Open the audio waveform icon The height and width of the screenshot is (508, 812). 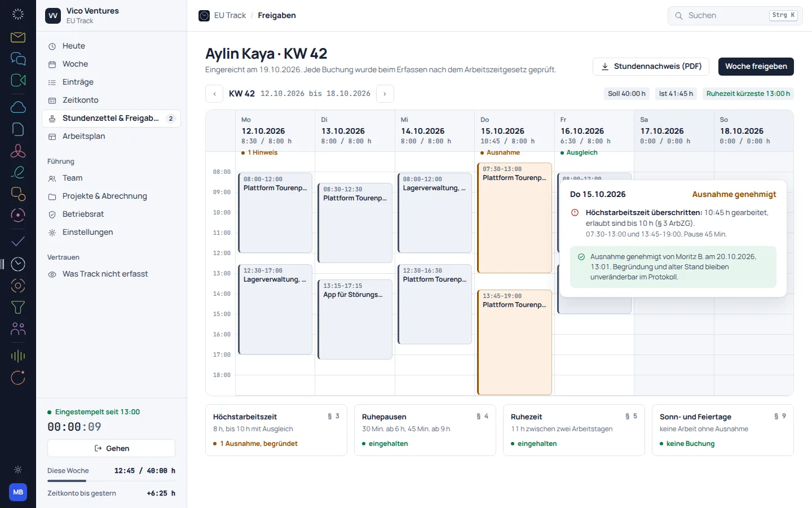(18, 356)
